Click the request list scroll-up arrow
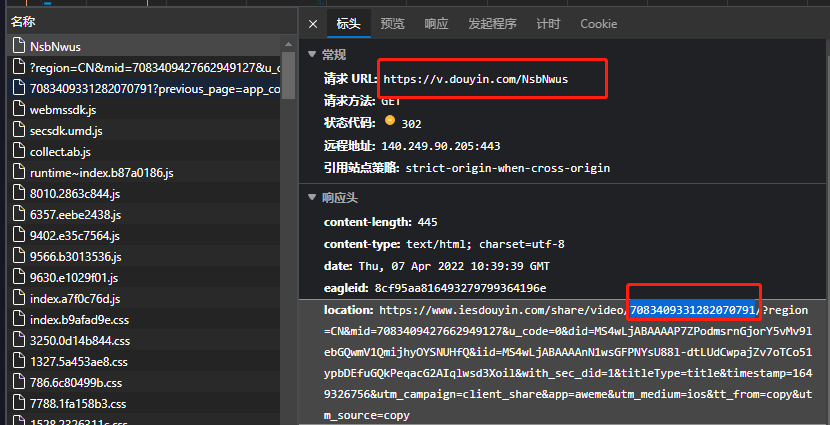Viewport: 830px width, 425px height. pos(288,44)
